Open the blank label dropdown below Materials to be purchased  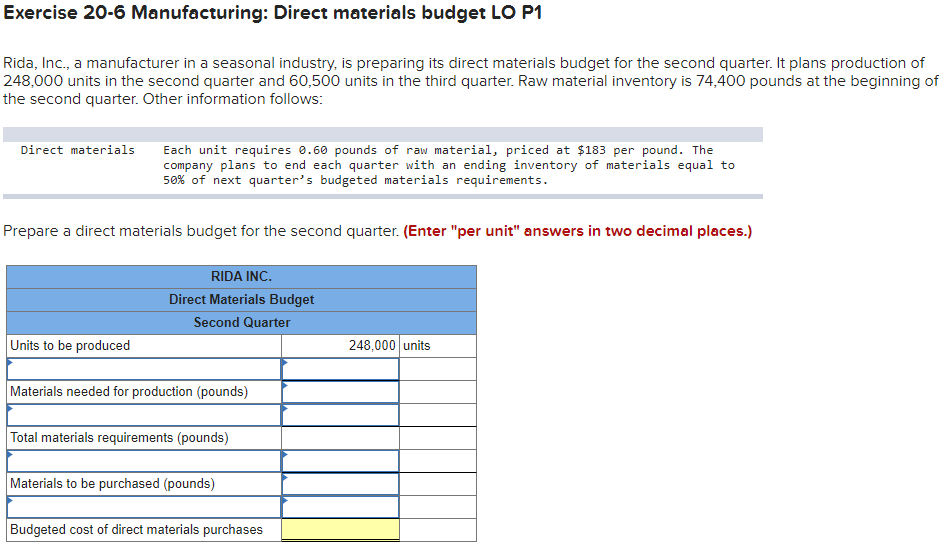point(144,507)
